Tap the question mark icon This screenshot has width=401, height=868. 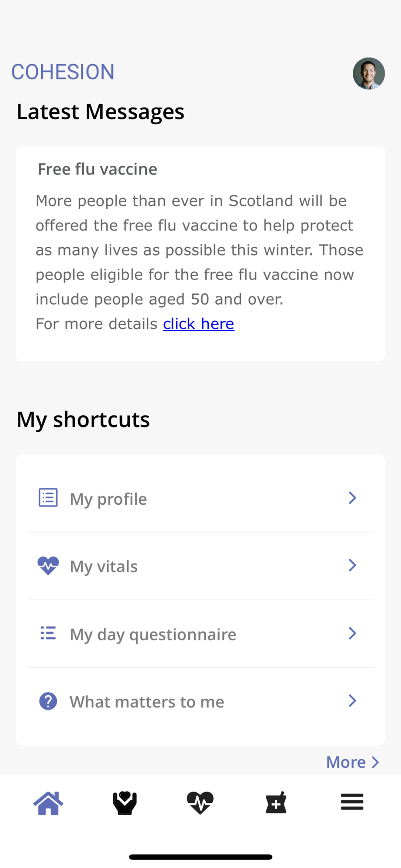click(48, 701)
